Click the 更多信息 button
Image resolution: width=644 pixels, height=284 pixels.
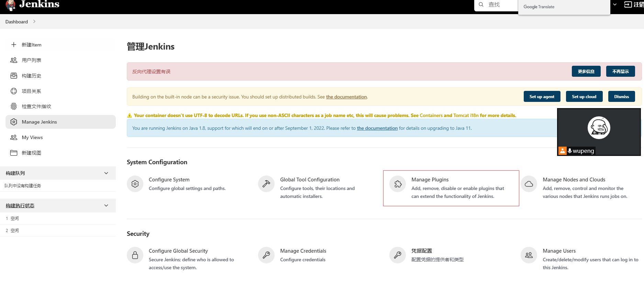pos(586,71)
